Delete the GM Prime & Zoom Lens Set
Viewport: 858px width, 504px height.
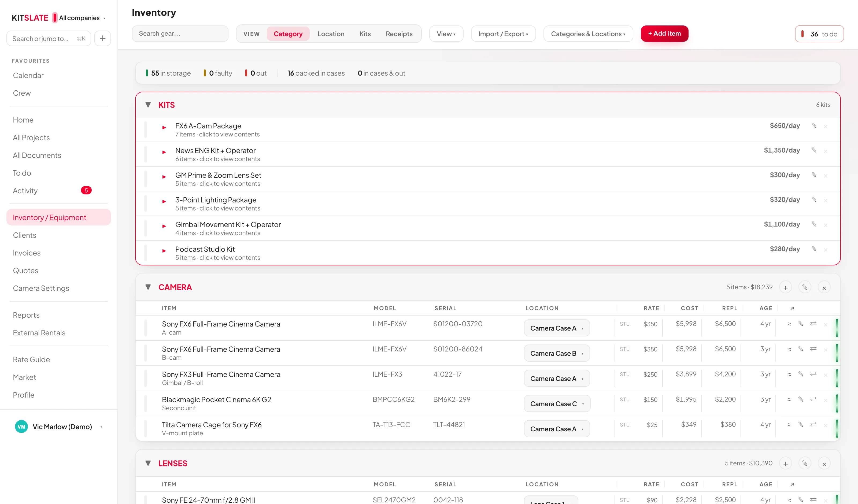[x=825, y=176]
